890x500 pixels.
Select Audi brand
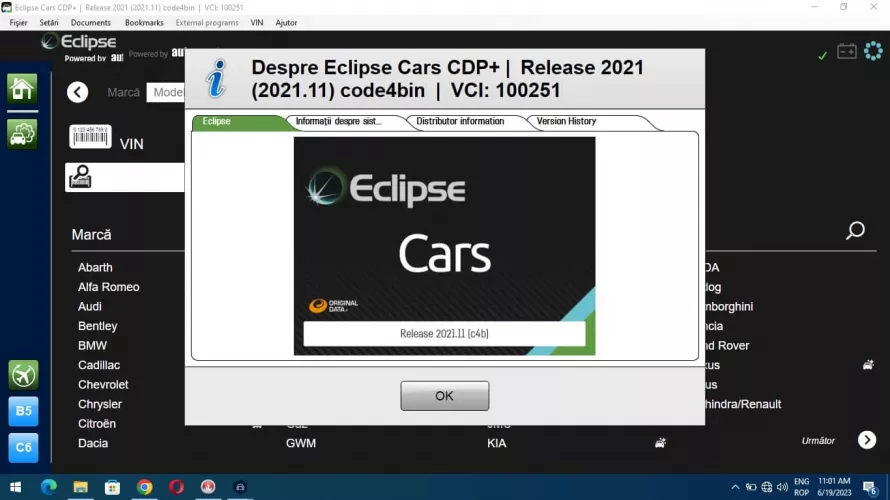coord(90,306)
